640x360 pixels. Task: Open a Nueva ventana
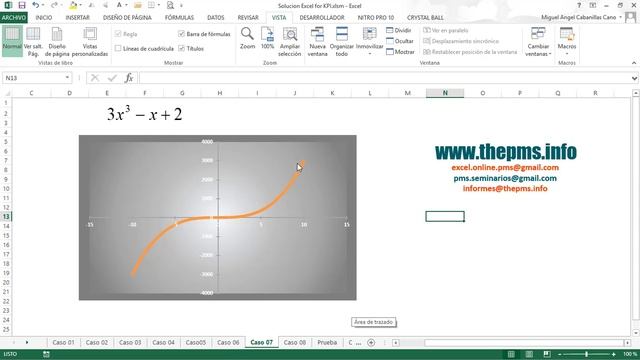click(x=317, y=42)
